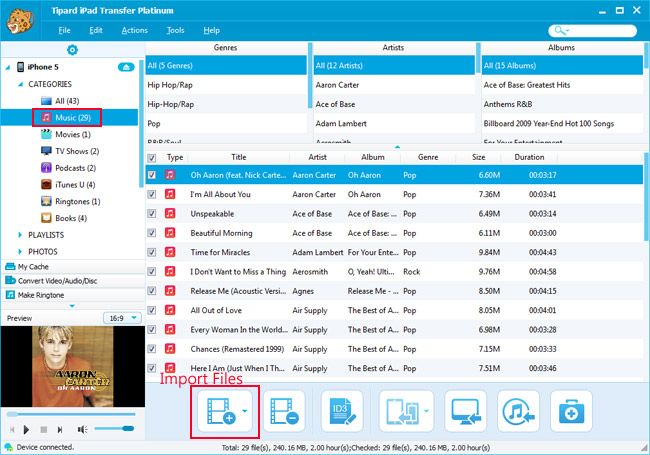The image size is (650, 455).
Task: Collapse the genre filter pane arrow
Action: pyautogui.click(x=397, y=147)
